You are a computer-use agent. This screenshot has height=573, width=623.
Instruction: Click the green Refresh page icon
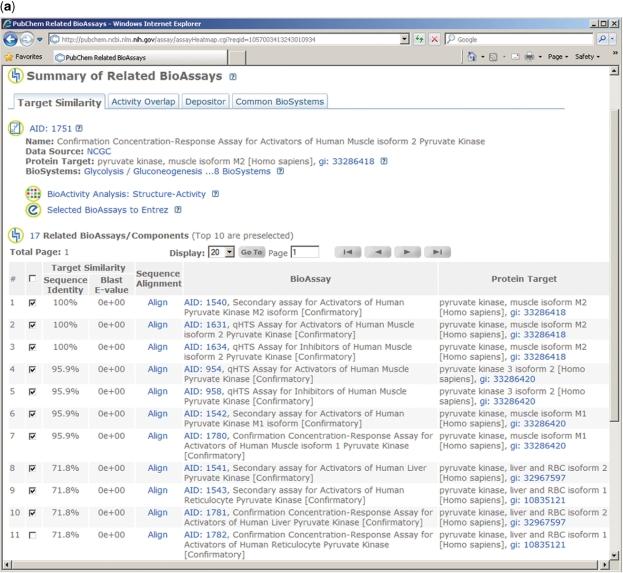point(419,39)
